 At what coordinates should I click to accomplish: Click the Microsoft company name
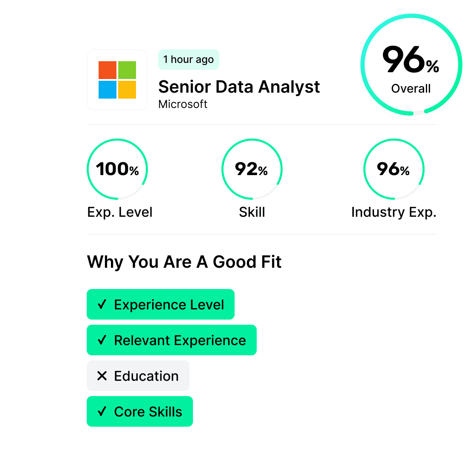coord(183,104)
